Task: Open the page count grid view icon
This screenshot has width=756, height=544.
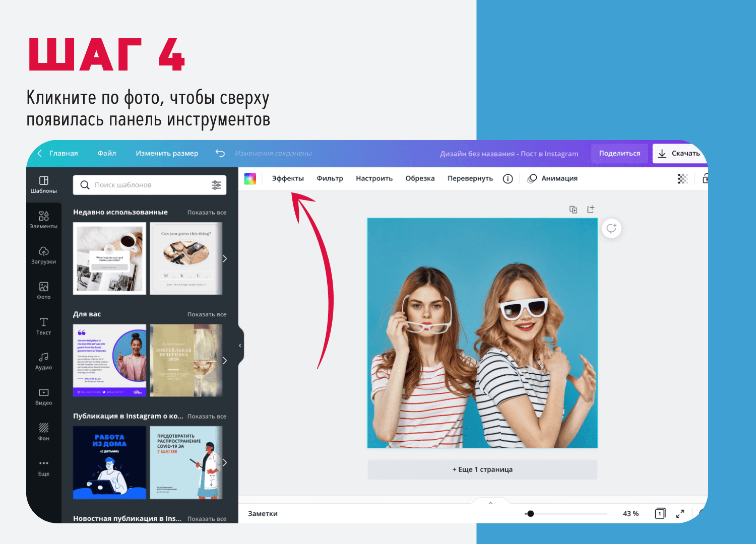Action: pos(660,513)
